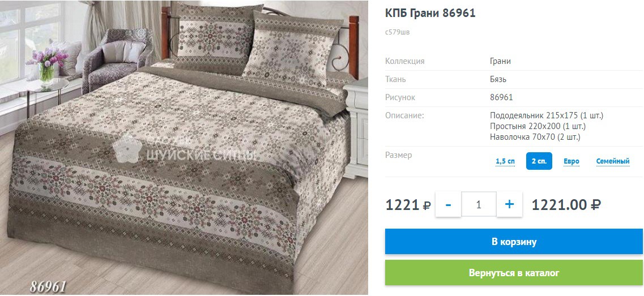Decrease quantity with the minus button
This screenshot has height=296, width=644.
448,204
